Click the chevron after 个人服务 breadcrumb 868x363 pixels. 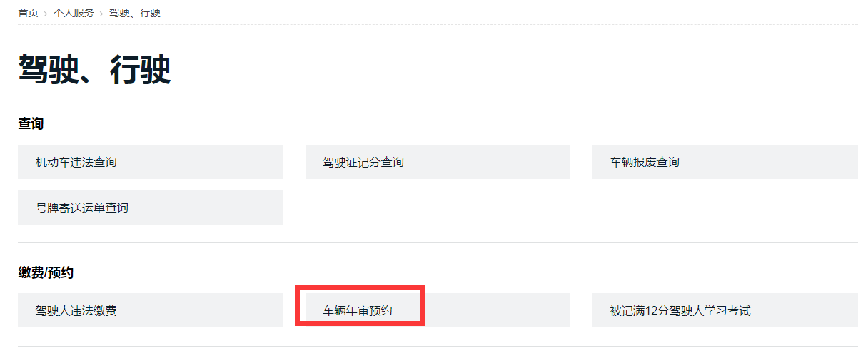[x=101, y=14]
